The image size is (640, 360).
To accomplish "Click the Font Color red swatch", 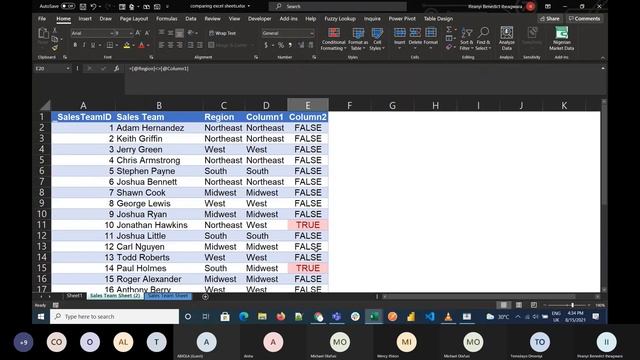I will [x=141, y=45].
